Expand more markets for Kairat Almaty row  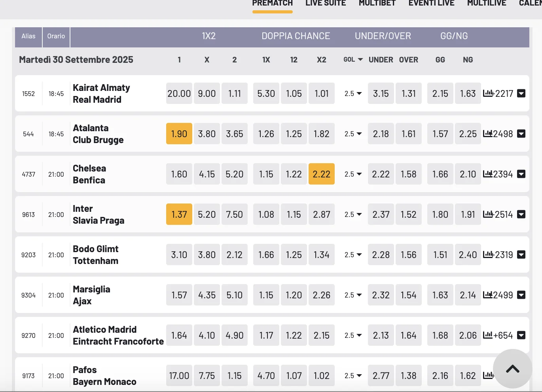521,94
